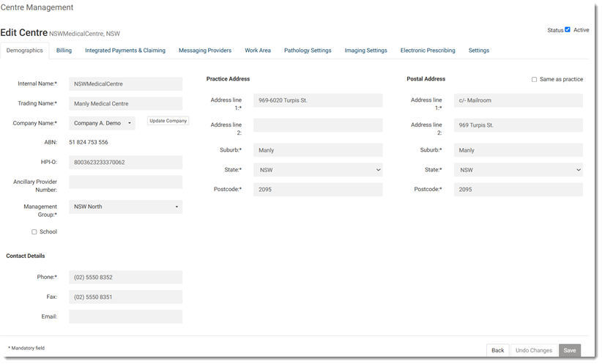
Task: Expand the Management Group dropdown
Action: pyautogui.click(x=125, y=207)
